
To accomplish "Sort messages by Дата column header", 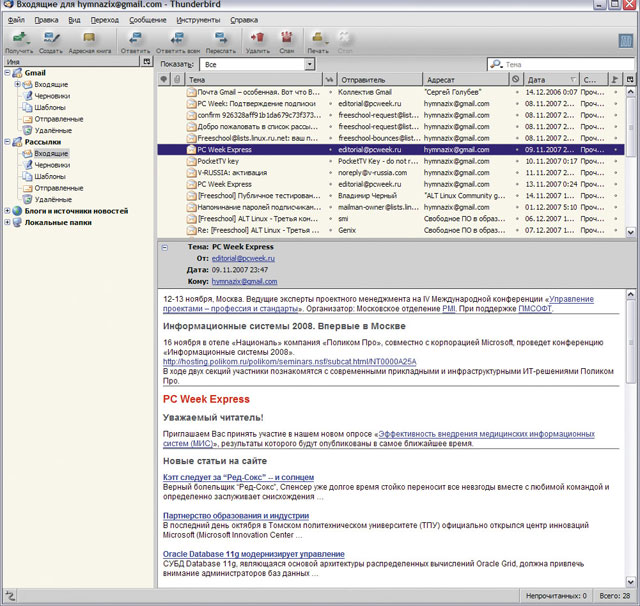I will pyautogui.click(x=551, y=79).
